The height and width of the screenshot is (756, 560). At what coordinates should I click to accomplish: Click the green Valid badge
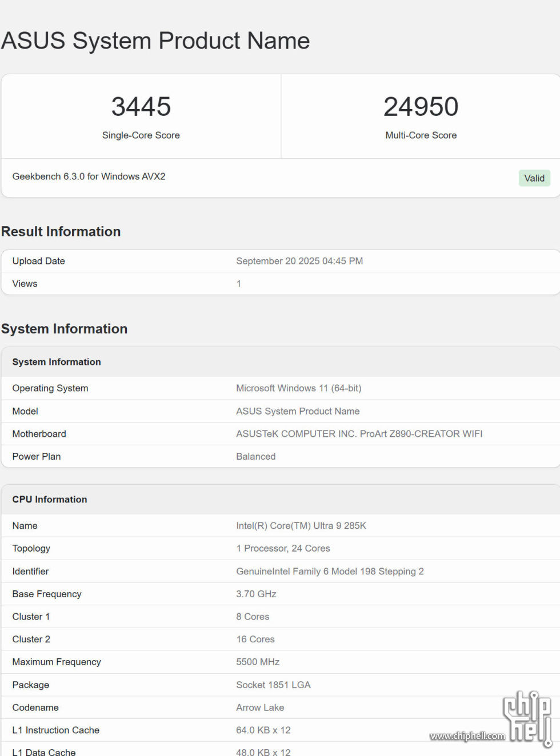tap(534, 178)
